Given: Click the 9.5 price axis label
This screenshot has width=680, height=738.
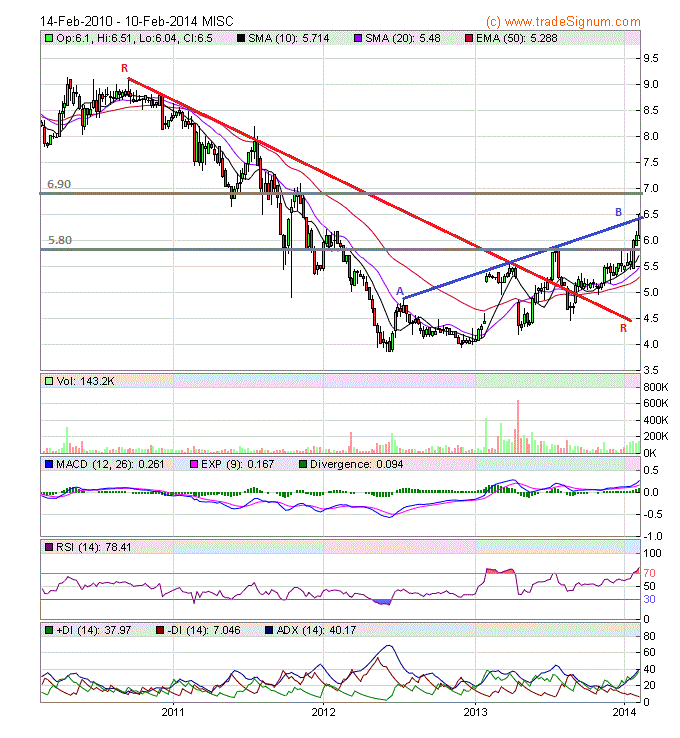Looking at the screenshot, I should click(651, 58).
